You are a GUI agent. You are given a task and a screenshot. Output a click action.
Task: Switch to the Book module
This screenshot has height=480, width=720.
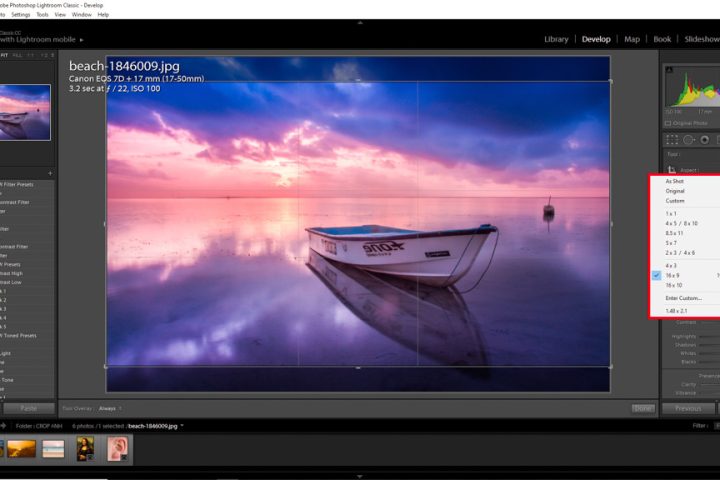662,40
